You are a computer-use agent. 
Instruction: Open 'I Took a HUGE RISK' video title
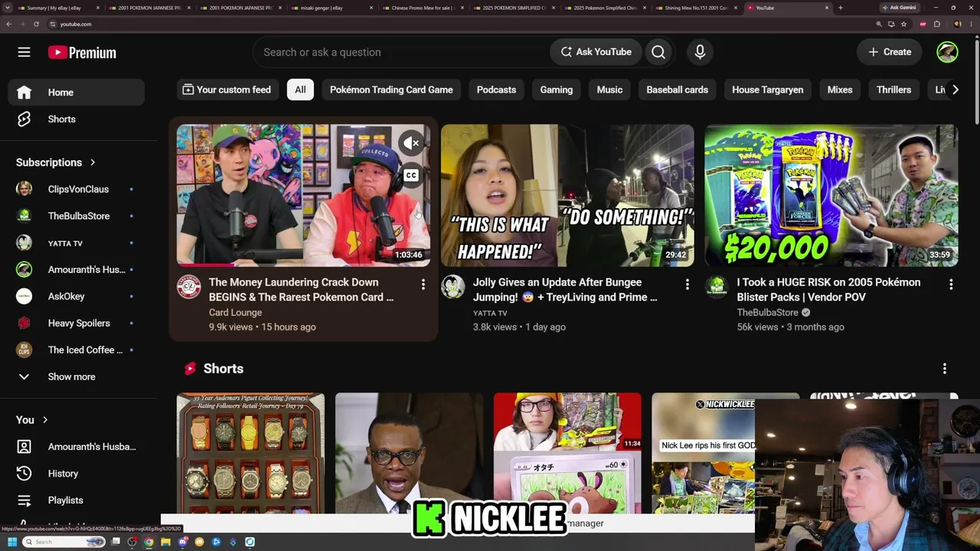(x=828, y=289)
